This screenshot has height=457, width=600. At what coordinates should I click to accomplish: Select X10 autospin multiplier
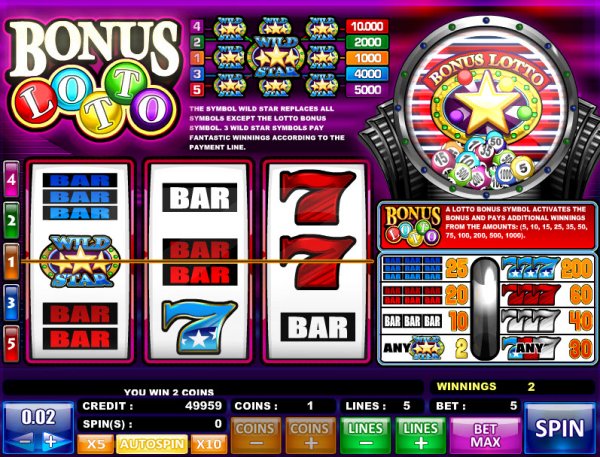coord(209,444)
